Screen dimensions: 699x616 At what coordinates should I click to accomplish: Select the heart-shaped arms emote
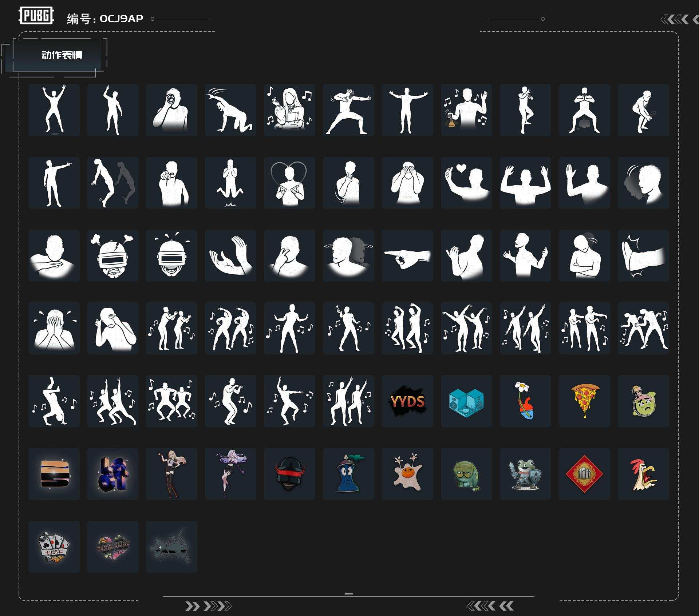pyautogui.click(x=289, y=183)
